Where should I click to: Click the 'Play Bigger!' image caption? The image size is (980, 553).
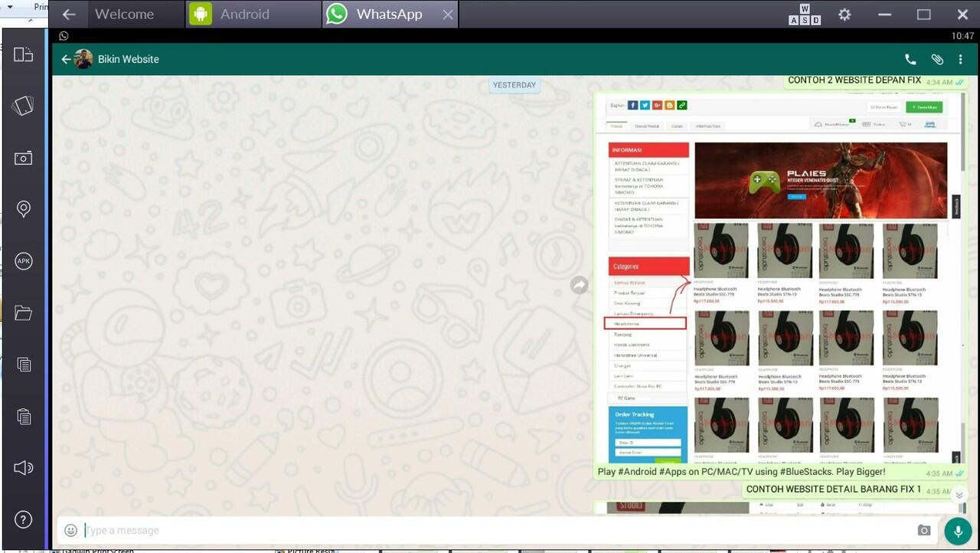[741, 472]
